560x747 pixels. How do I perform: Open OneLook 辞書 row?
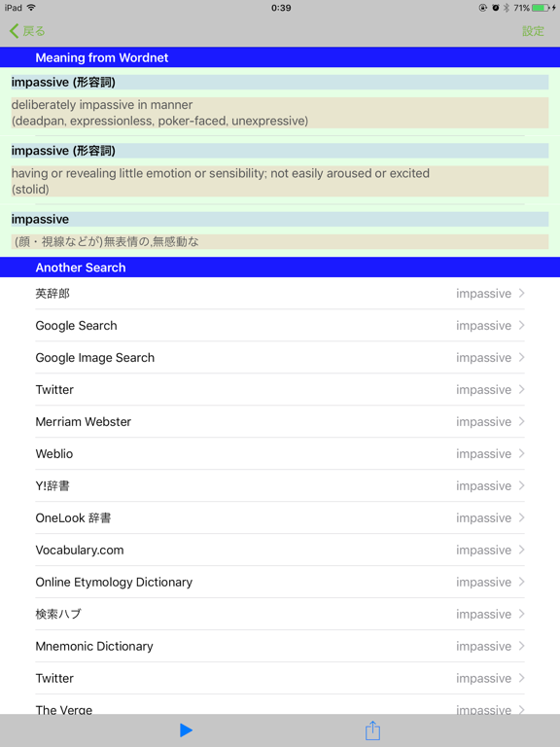coord(280,517)
